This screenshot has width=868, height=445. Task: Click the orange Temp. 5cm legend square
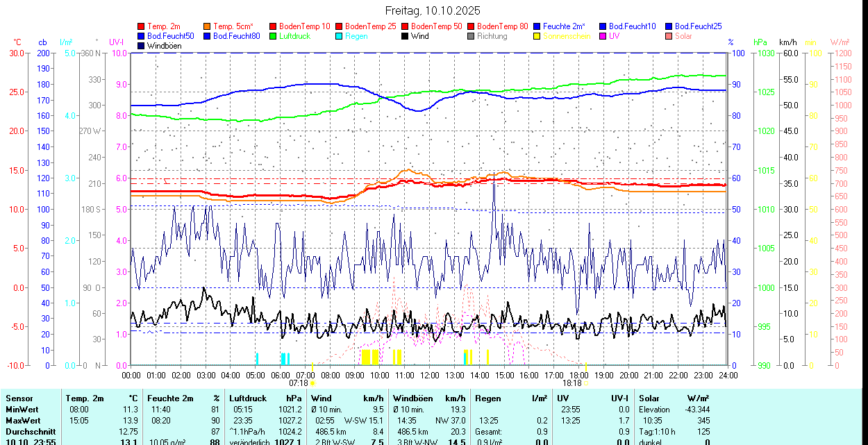point(208,26)
